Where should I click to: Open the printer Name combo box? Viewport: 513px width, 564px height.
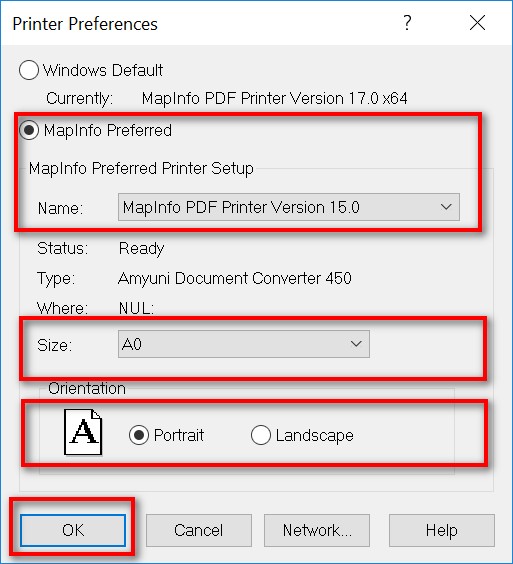[289, 207]
